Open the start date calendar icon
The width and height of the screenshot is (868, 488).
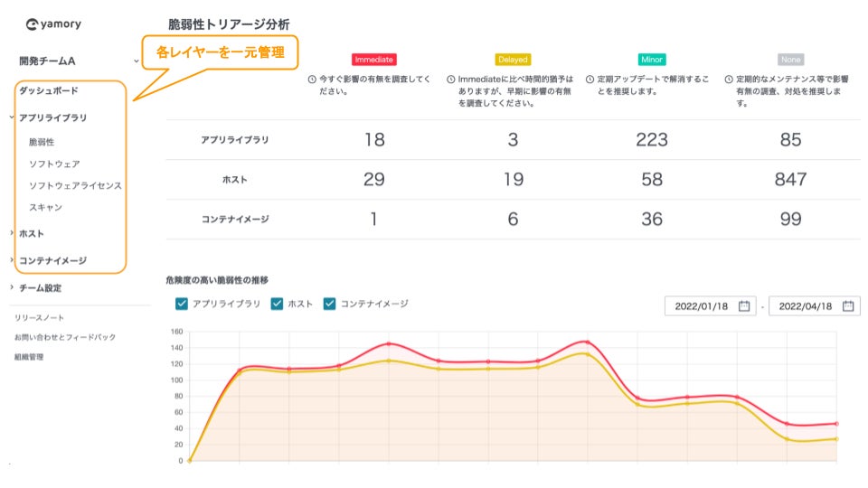(x=744, y=305)
